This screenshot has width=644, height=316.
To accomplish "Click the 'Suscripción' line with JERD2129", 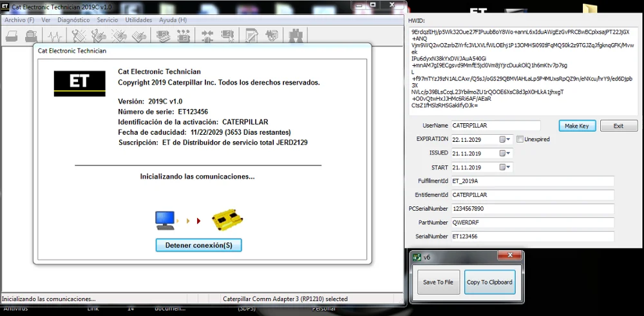I will pos(213,143).
